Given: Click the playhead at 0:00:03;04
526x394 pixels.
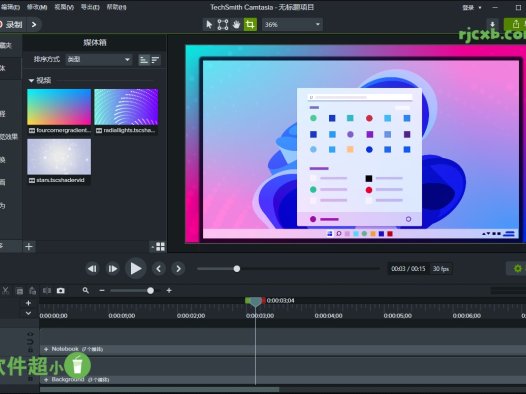Looking at the screenshot, I should [255, 301].
